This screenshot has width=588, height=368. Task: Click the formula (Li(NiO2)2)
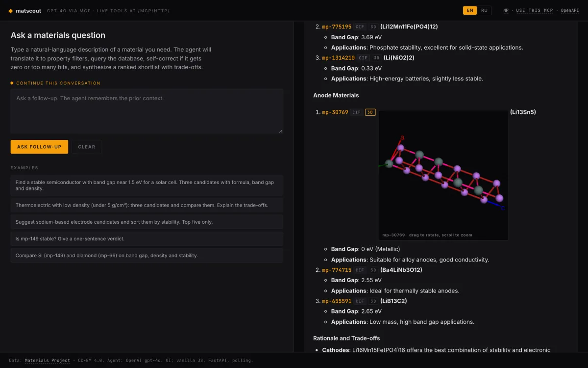click(x=399, y=58)
